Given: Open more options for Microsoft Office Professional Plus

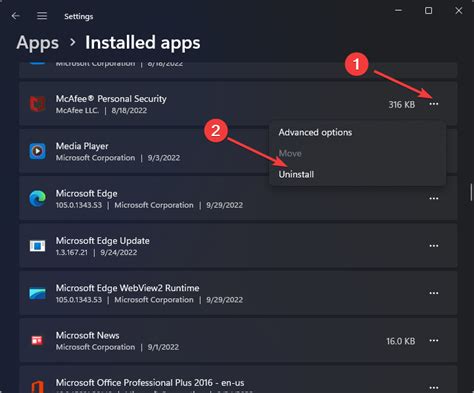Looking at the screenshot, I should [434, 387].
